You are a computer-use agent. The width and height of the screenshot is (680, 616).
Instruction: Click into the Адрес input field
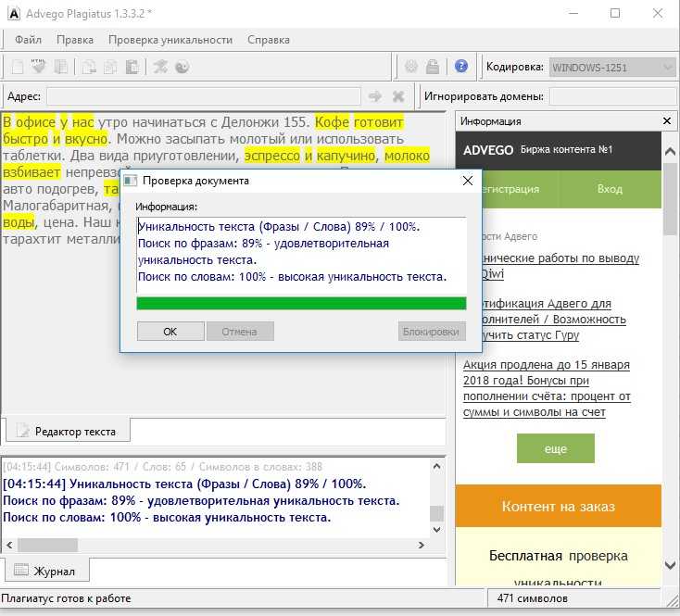(x=204, y=96)
